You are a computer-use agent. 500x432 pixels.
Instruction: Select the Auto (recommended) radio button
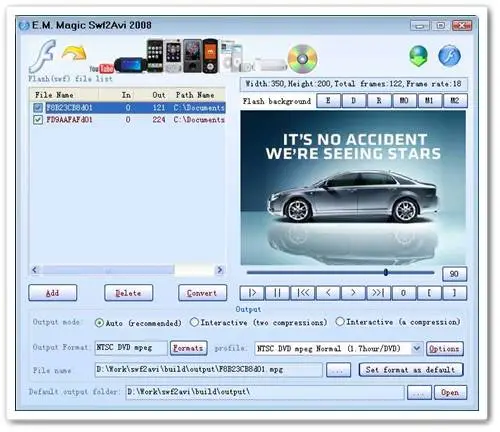click(99, 323)
